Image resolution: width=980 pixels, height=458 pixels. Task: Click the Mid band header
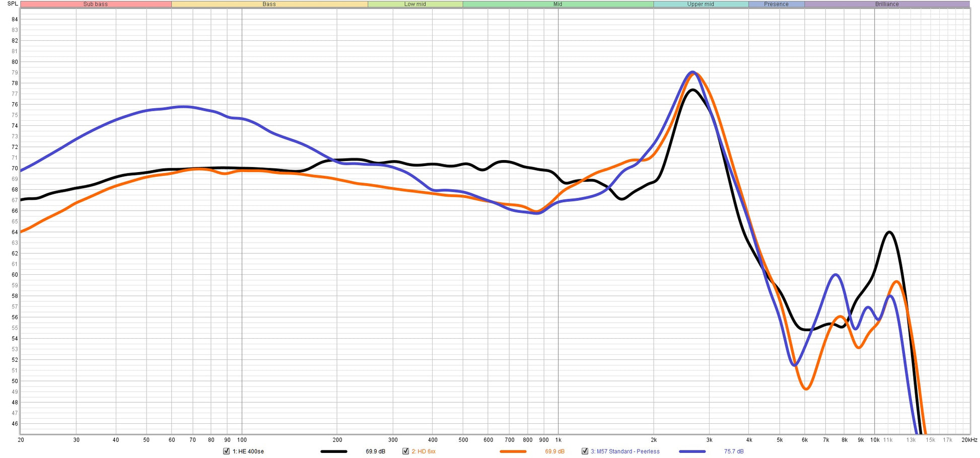(x=558, y=4)
